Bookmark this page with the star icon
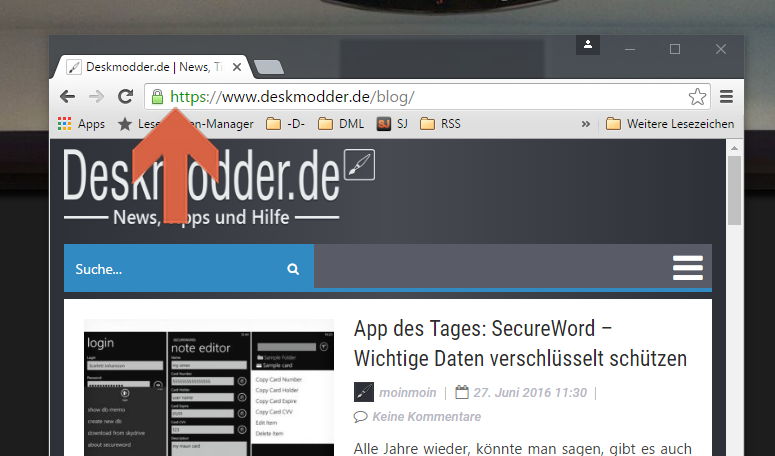This screenshot has height=456, width=775. pos(697,96)
